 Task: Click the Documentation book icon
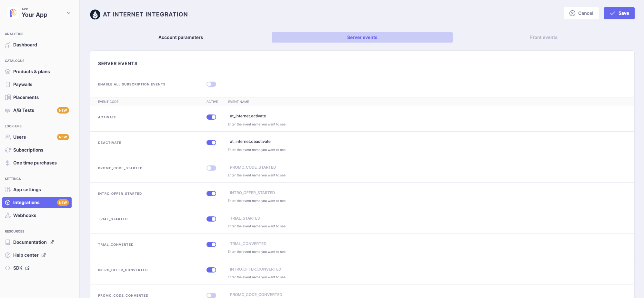8,242
